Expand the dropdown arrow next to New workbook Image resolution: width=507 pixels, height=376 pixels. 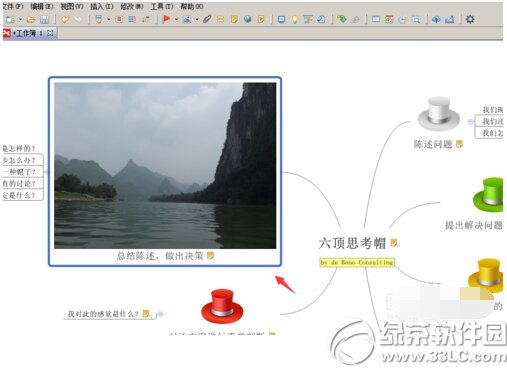(x=20, y=20)
